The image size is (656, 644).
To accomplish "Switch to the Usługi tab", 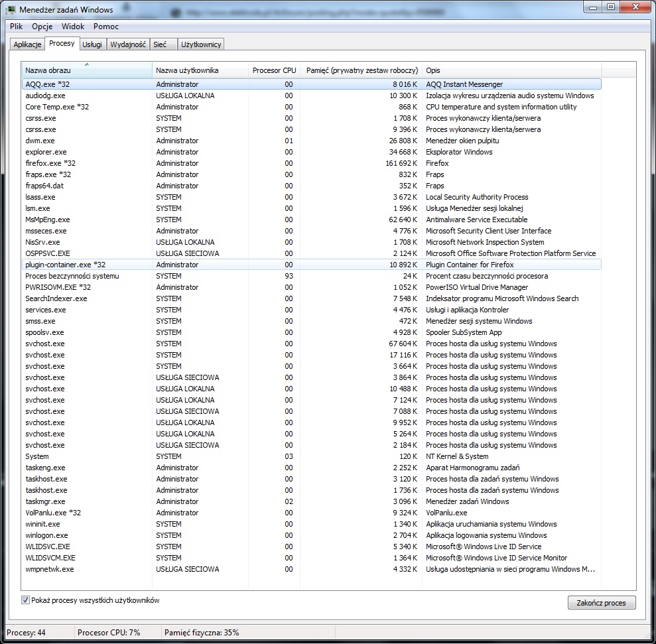I will pyautogui.click(x=92, y=44).
